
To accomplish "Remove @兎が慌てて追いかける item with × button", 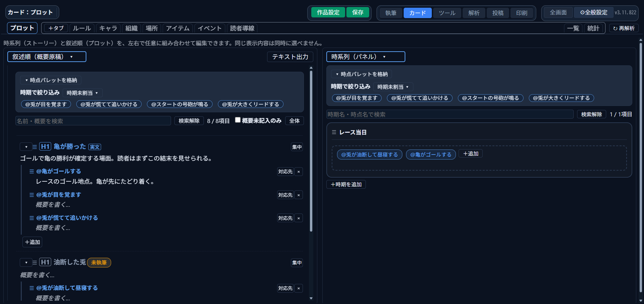I will coord(299,218).
